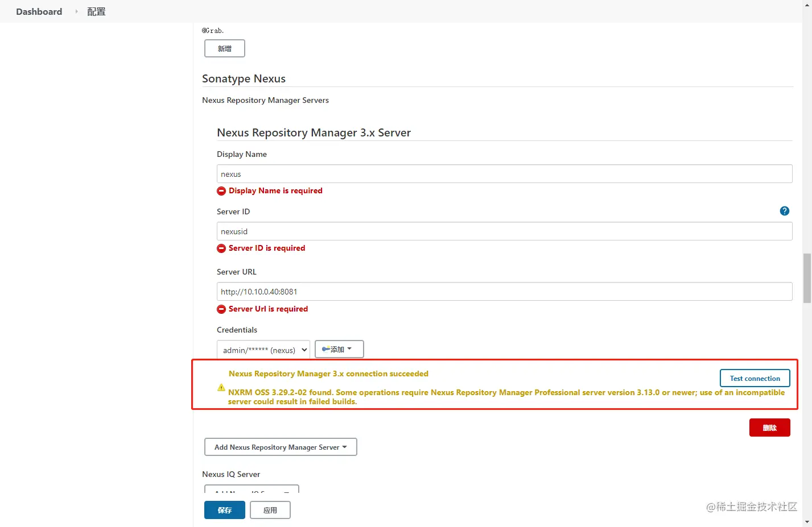Open the Credentials dropdown admin (nexus)
The height and width of the screenshot is (527, 812).
(x=263, y=350)
